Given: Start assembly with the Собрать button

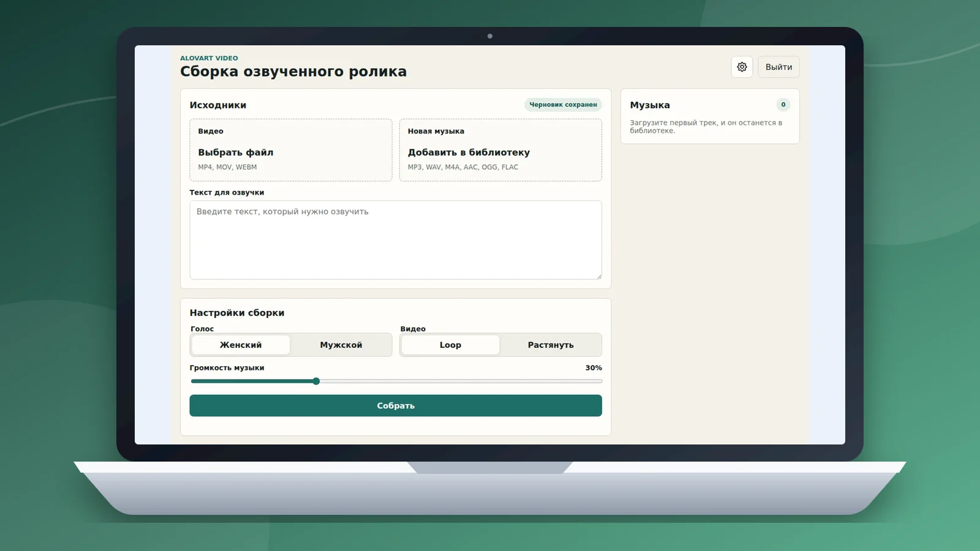Looking at the screenshot, I should click(396, 405).
